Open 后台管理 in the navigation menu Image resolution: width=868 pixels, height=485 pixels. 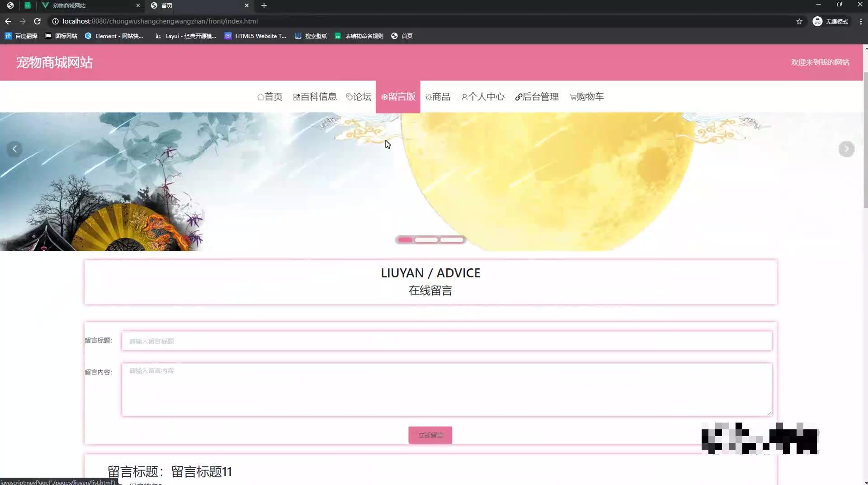[537, 97]
